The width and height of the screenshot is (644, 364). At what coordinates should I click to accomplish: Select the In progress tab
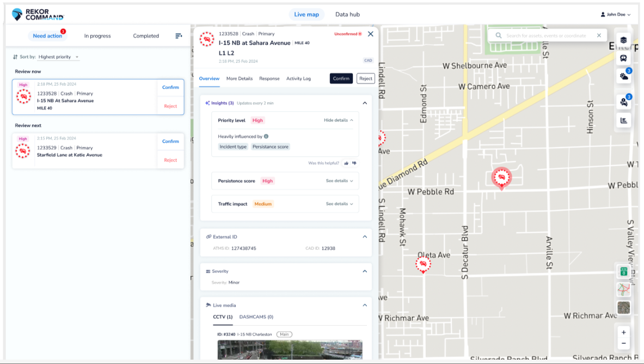coord(97,36)
